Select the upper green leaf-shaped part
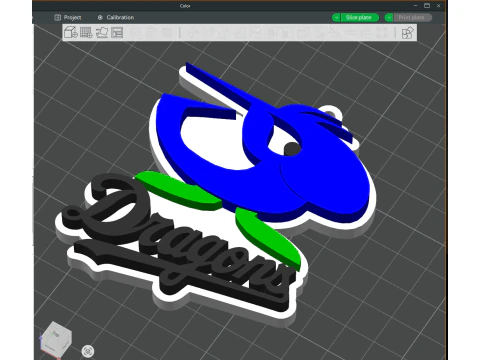The height and width of the screenshot is (360, 480). point(180,189)
